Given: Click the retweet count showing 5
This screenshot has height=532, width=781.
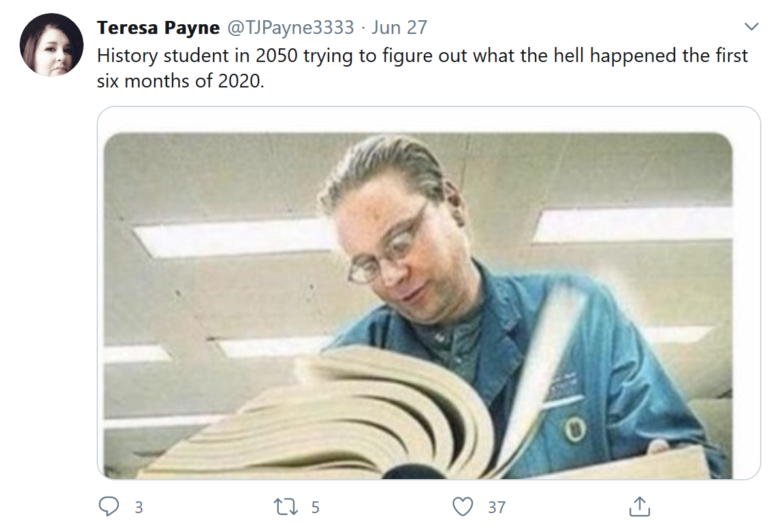Looking at the screenshot, I should 315,507.
